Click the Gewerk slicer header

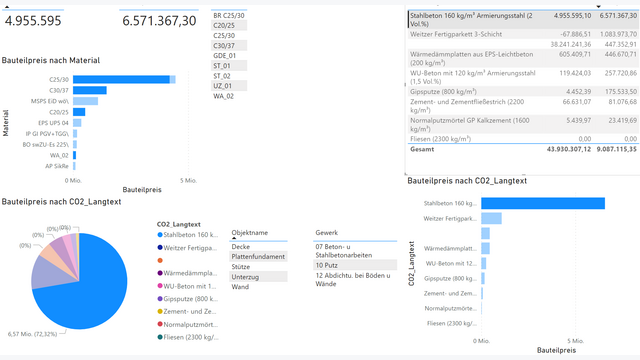click(x=327, y=233)
